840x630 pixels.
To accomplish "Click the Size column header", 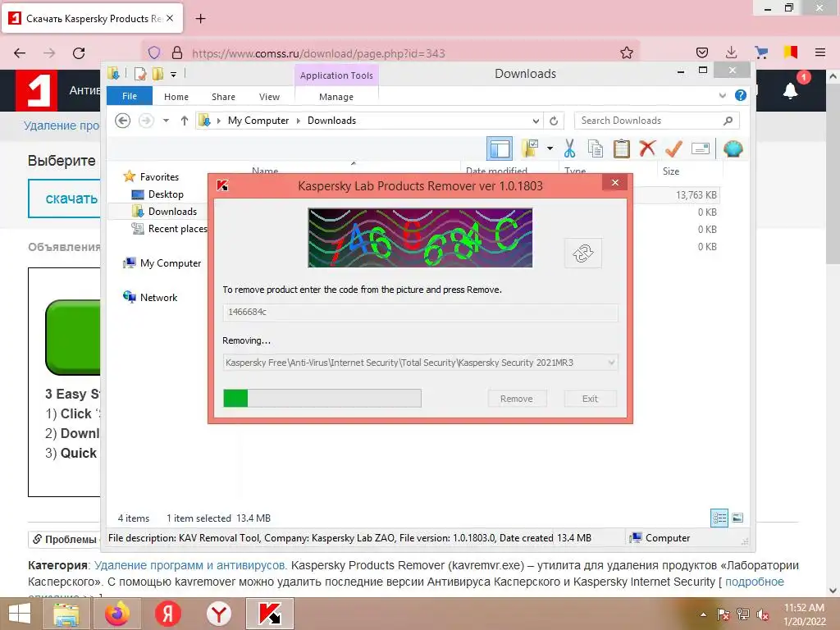I will pyautogui.click(x=689, y=171).
